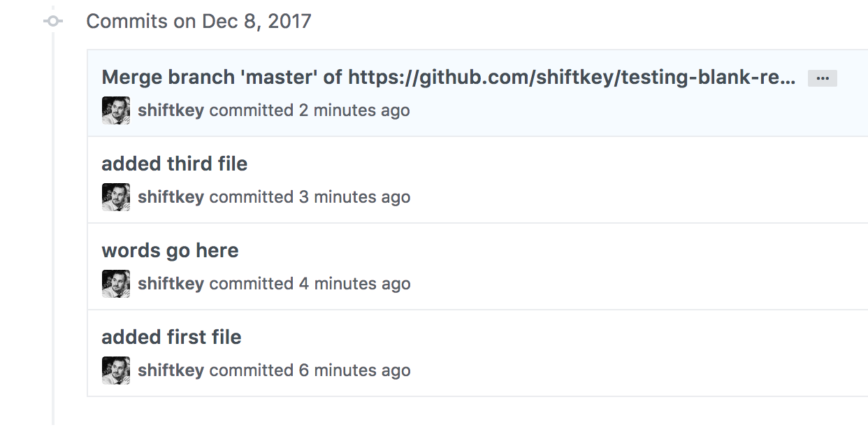
Task: Click the avatar beside 'added third file'
Action: (x=115, y=196)
